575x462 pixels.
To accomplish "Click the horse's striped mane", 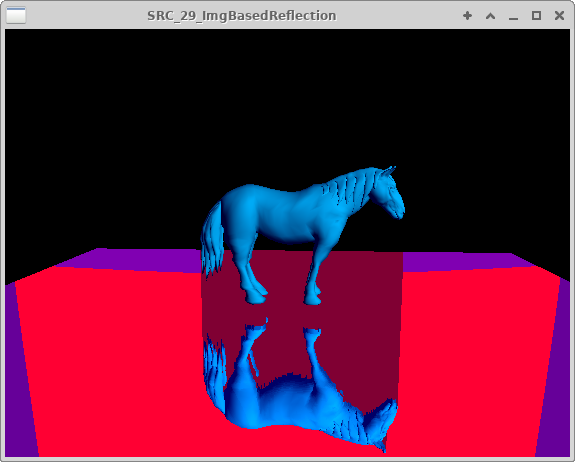I will coord(348,192).
